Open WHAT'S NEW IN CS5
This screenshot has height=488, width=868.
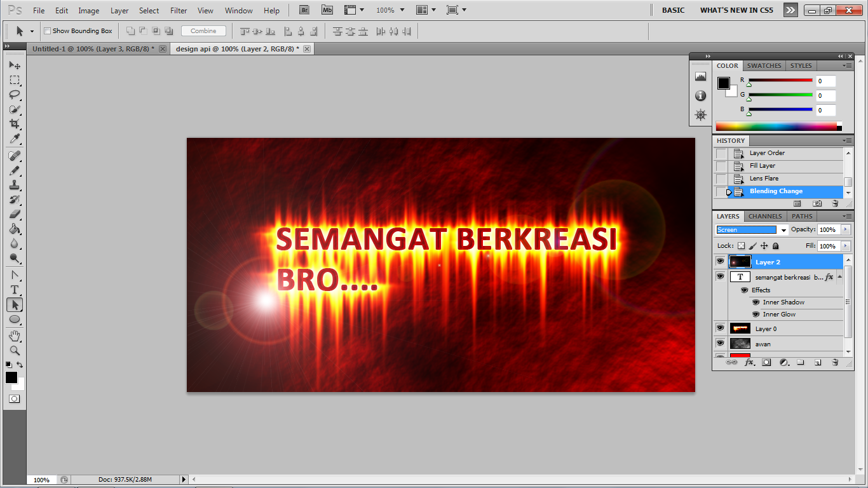coord(736,10)
